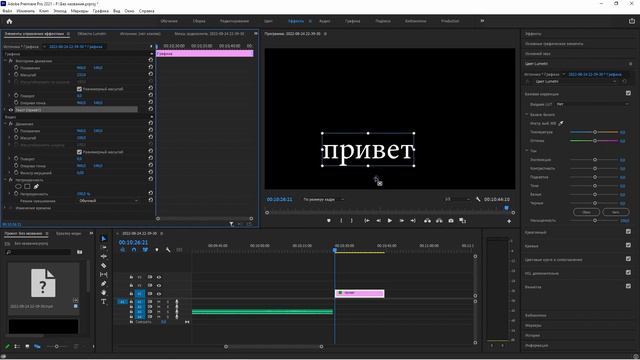Create ellipse mask under Opacity

pos(18,187)
